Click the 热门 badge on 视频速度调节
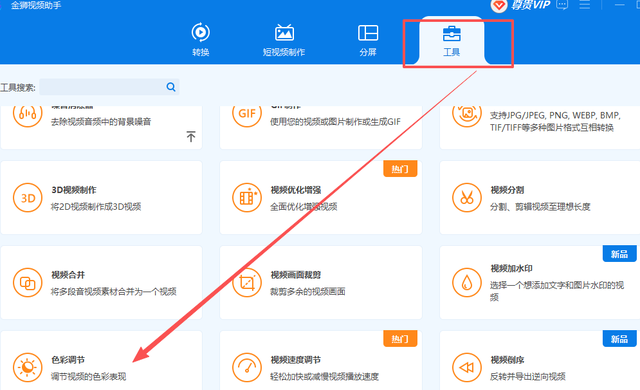This screenshot has width=640, height=390. pos(400,339)
